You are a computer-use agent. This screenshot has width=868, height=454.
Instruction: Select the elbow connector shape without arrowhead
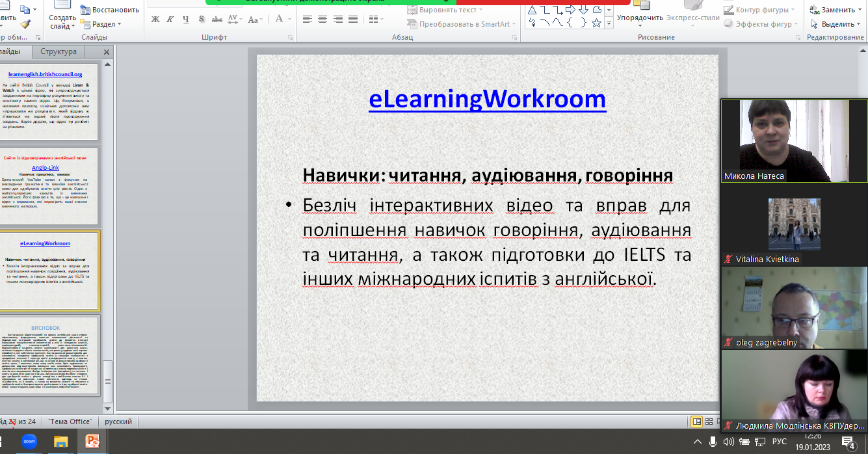545,9
